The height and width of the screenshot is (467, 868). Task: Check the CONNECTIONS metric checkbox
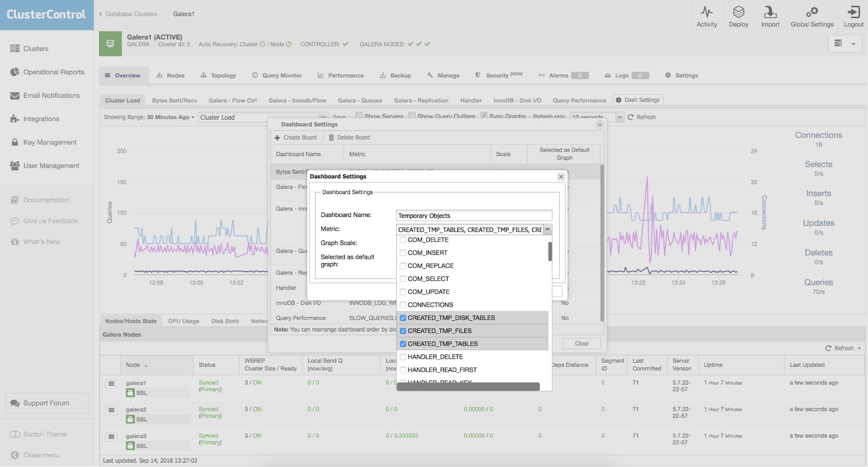403,305
